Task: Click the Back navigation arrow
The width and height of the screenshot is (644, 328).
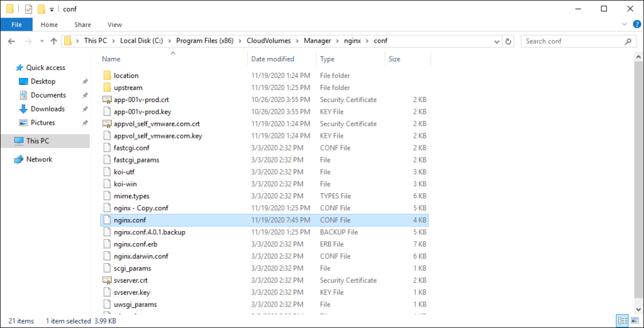Action: tap(12, 41)
